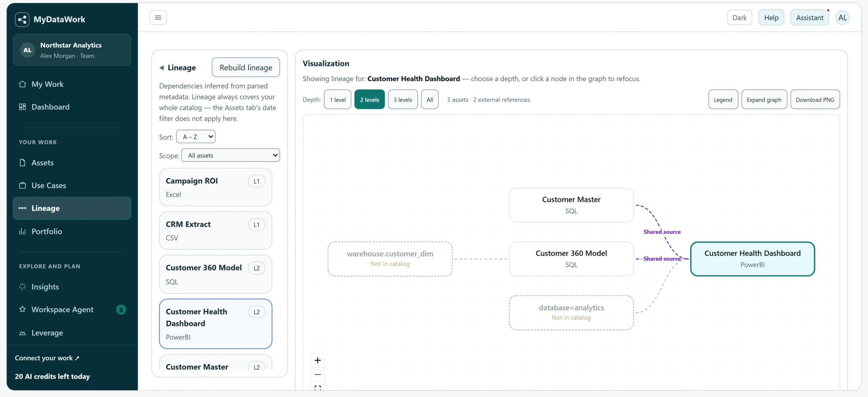
Task: Click the Customer 360 Model graph node
Action: 571,259
